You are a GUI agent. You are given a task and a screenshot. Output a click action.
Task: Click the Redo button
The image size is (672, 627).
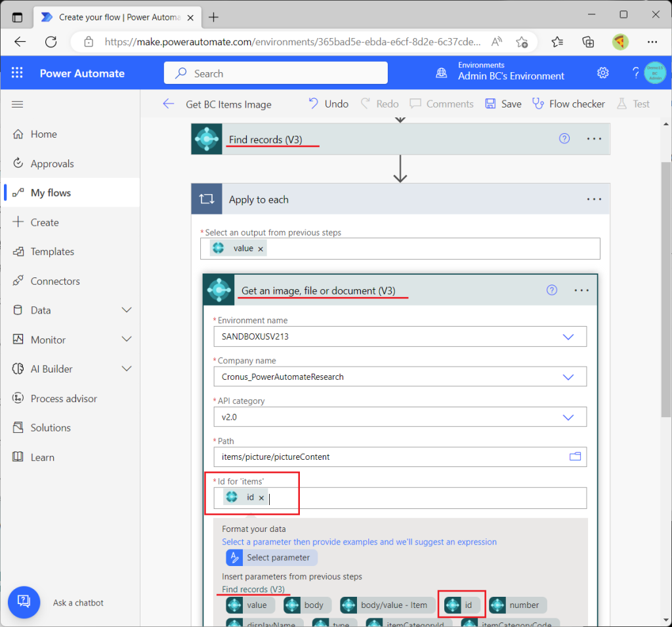380,104
